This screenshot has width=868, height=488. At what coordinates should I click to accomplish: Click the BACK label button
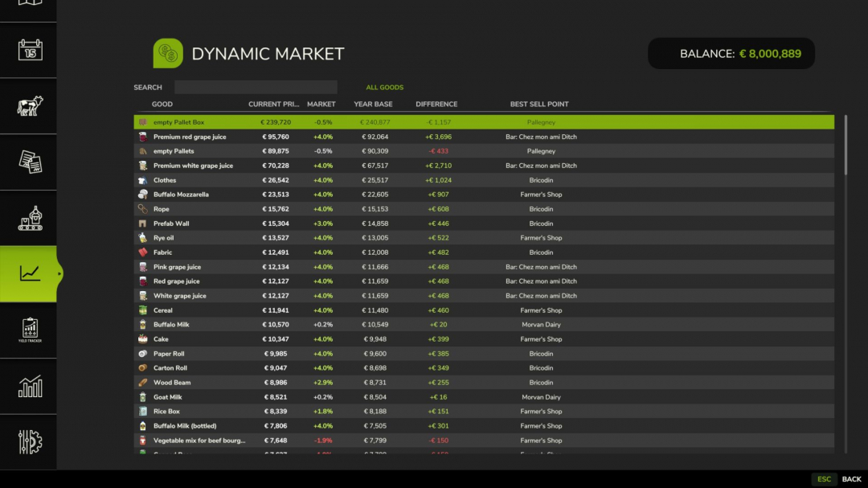click(x=851, y=479)
